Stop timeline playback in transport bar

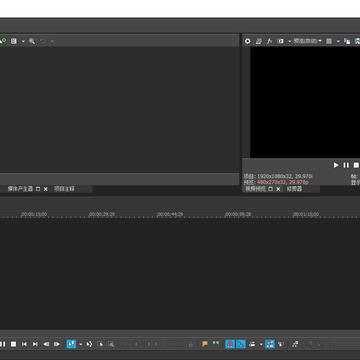(13, 344)
